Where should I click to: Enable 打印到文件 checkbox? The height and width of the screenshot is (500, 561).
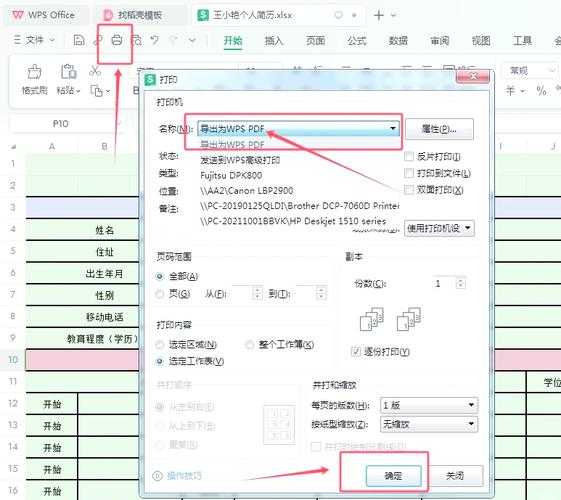(409, 173)
